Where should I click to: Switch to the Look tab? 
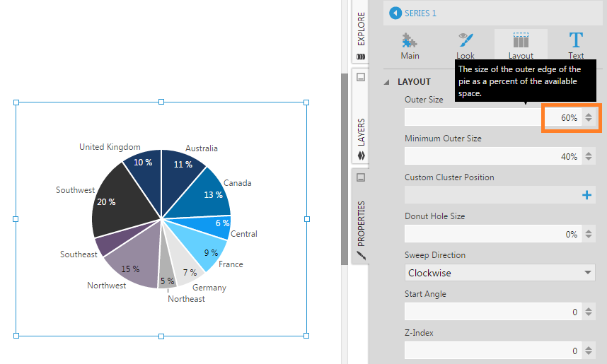(466, 45)
